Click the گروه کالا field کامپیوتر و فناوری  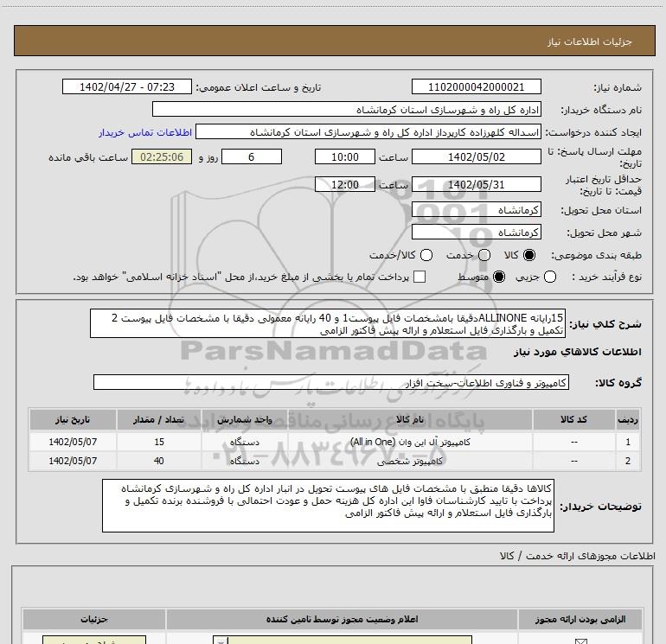click(331, 382)
